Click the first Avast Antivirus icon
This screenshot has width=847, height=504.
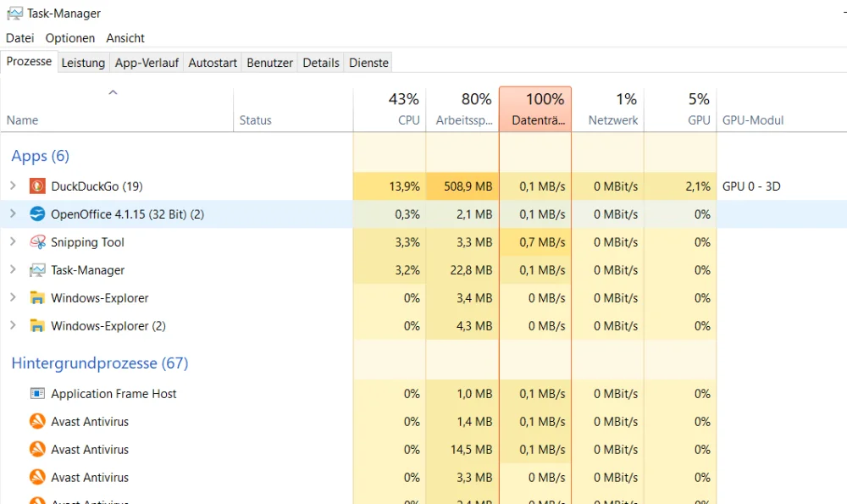(37, 422)
